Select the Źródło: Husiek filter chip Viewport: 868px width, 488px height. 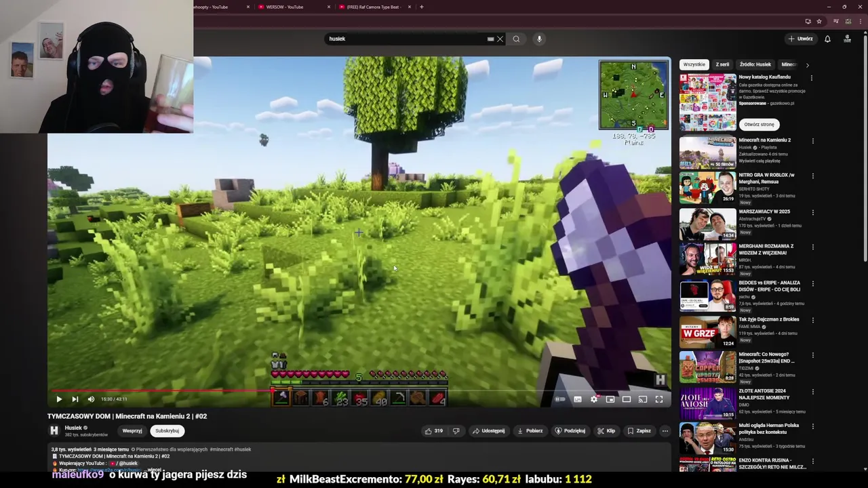[755, 64]
